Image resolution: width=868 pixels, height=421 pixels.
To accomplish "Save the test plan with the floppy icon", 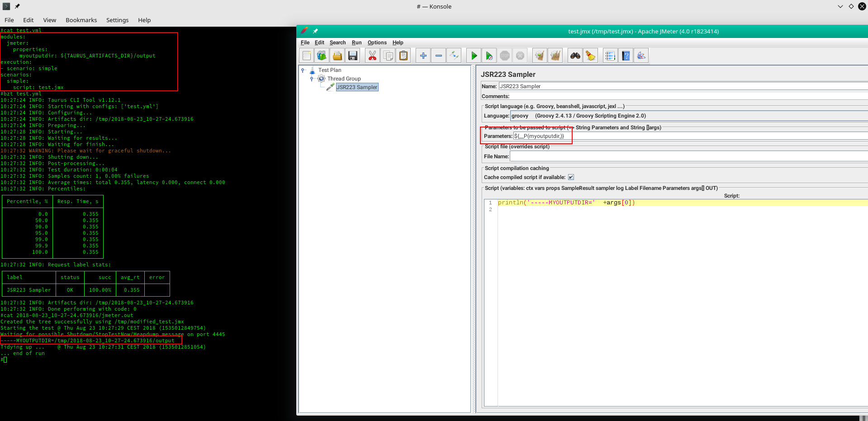I will point(353,56).
